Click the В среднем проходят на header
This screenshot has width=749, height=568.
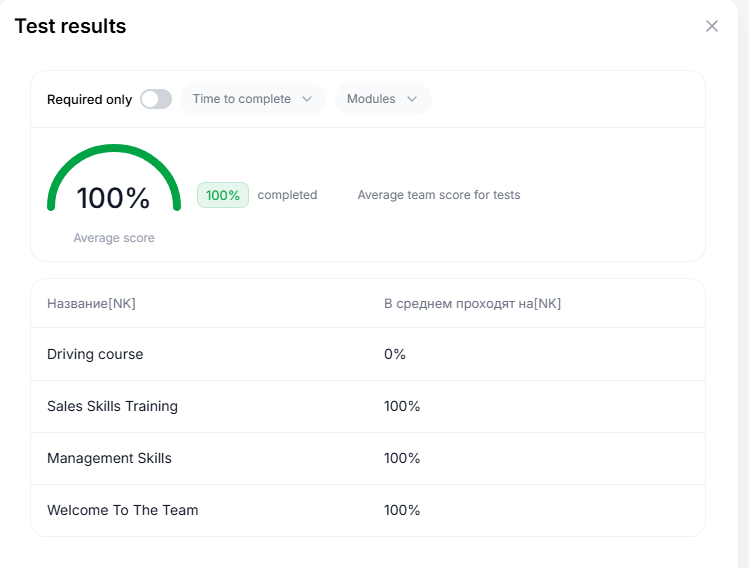coord(472,303)
